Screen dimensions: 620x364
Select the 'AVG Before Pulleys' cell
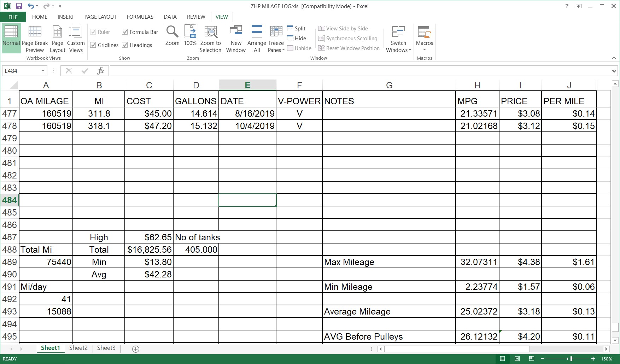(389, 336)
